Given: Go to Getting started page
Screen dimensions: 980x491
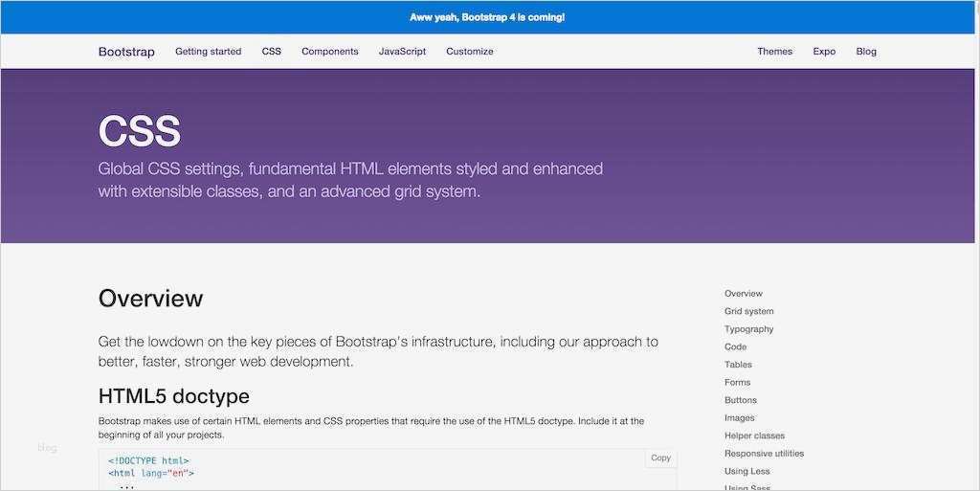Looking at the screenshot, I should pyautogui.click(x=208, y=52).
